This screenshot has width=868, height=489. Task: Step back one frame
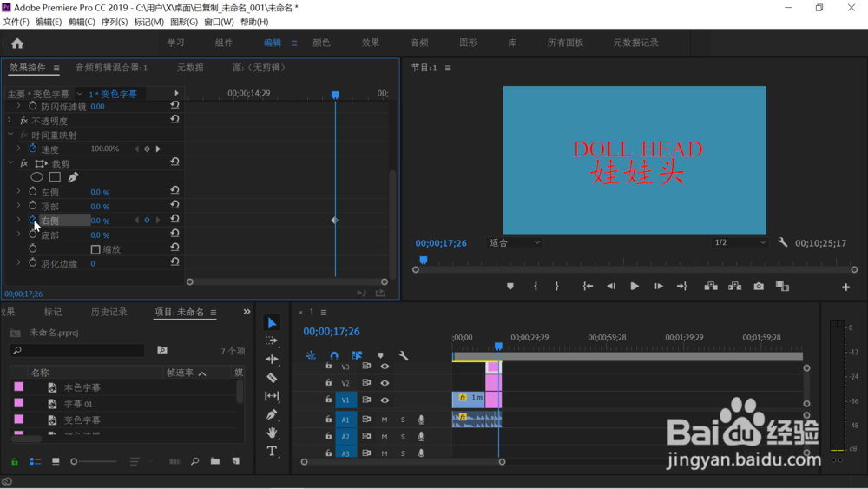tap(611, 287)
